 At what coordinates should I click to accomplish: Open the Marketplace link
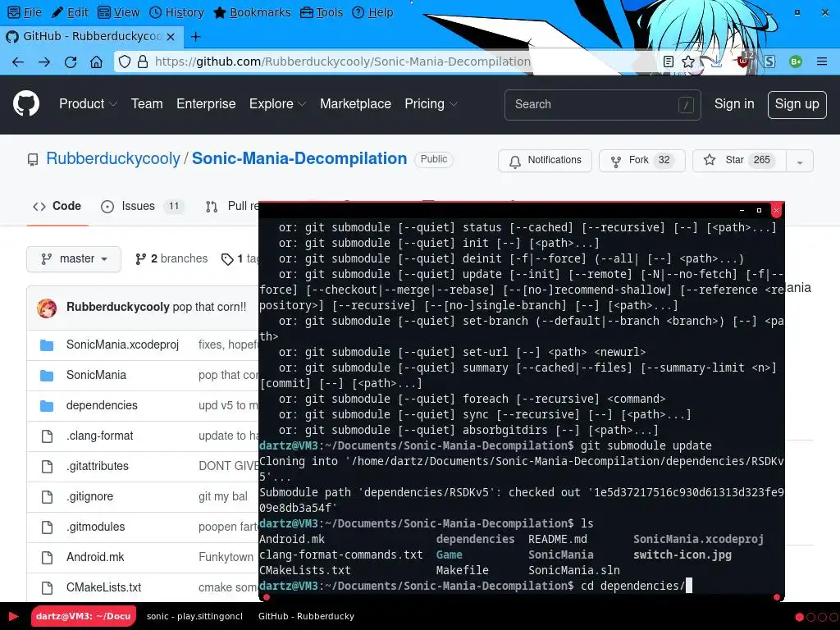(x=356, y=104)
